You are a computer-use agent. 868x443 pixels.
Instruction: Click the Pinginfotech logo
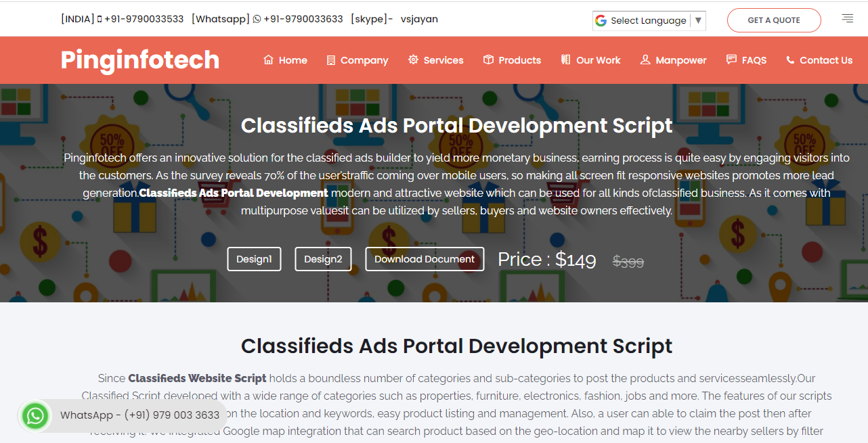coord(139,60)
